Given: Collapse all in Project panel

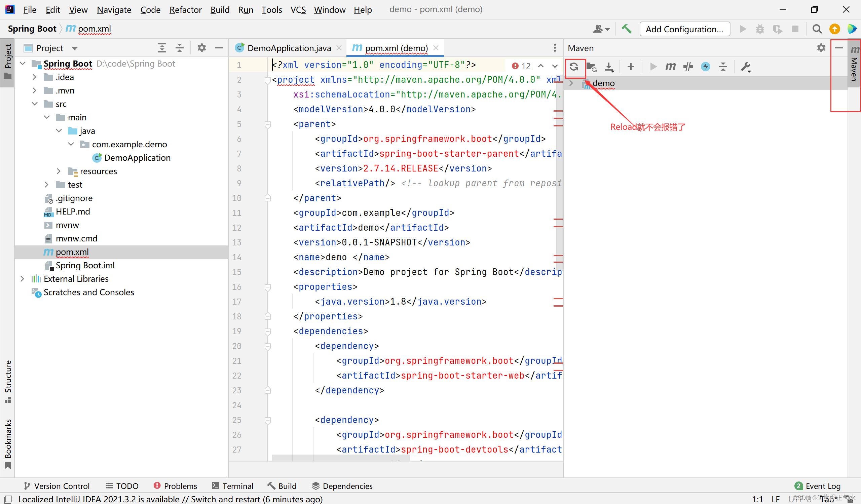Looking at the screenshot, I should click(179, 48).
